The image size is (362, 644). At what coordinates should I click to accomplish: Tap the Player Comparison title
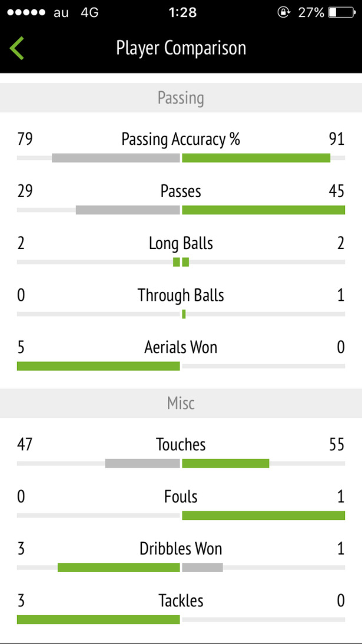[181, 48]
